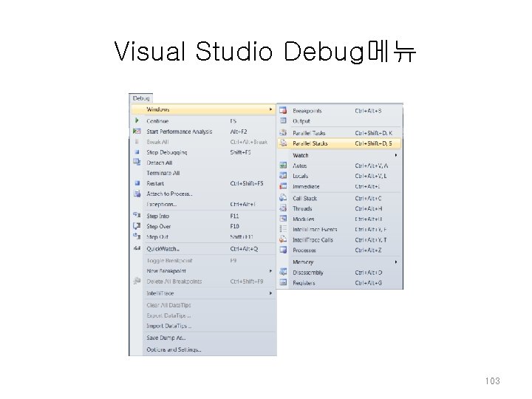The height and width of the screenshot is (399, 532).
Task: Expand the New Breakpoint submenu arrow
Action: coord(270,270)
